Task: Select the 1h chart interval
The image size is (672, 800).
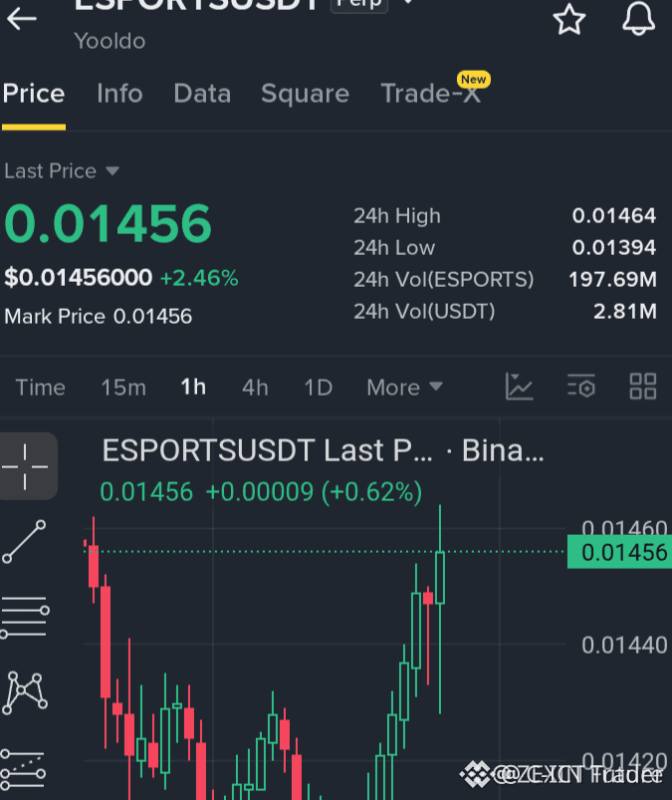Action: (x=193, y=388)
